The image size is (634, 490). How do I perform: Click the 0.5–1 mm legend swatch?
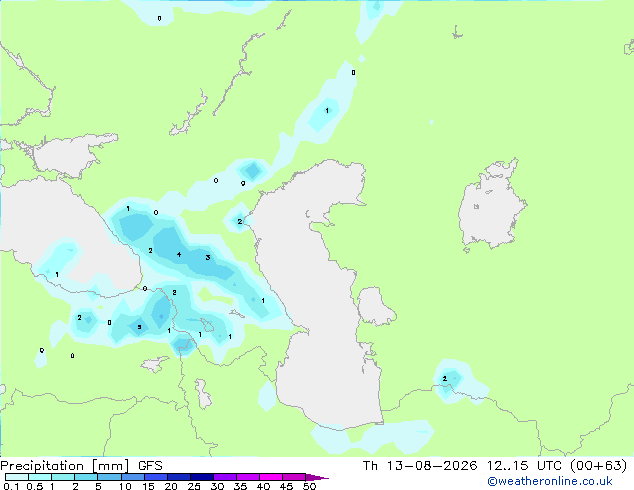coord(40,477)
